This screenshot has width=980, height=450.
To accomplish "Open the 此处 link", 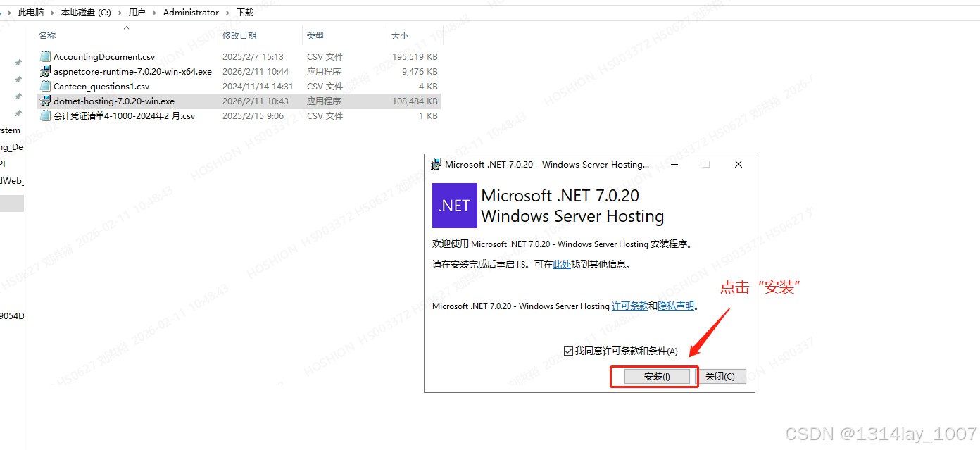I will [x=562, y=265].
